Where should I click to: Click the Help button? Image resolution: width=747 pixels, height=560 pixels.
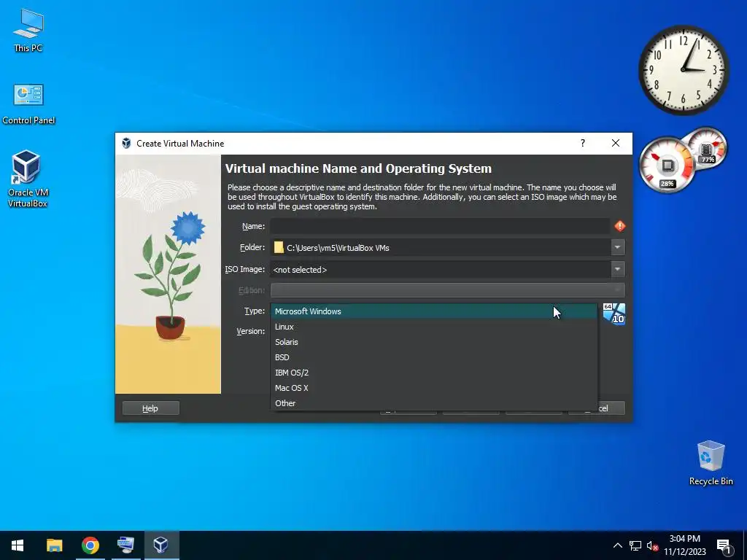coord(150,408)
